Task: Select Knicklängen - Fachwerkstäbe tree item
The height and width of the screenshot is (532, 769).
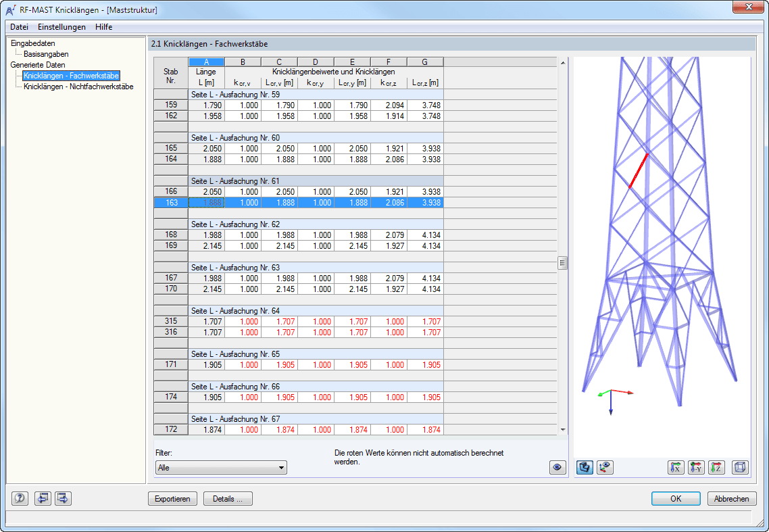Action: [71, 76]
